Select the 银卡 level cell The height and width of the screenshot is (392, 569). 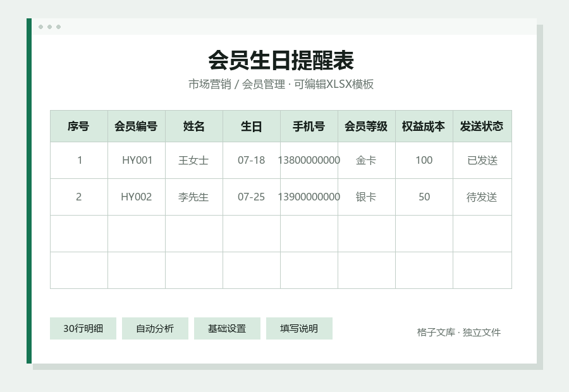point(367,197)
